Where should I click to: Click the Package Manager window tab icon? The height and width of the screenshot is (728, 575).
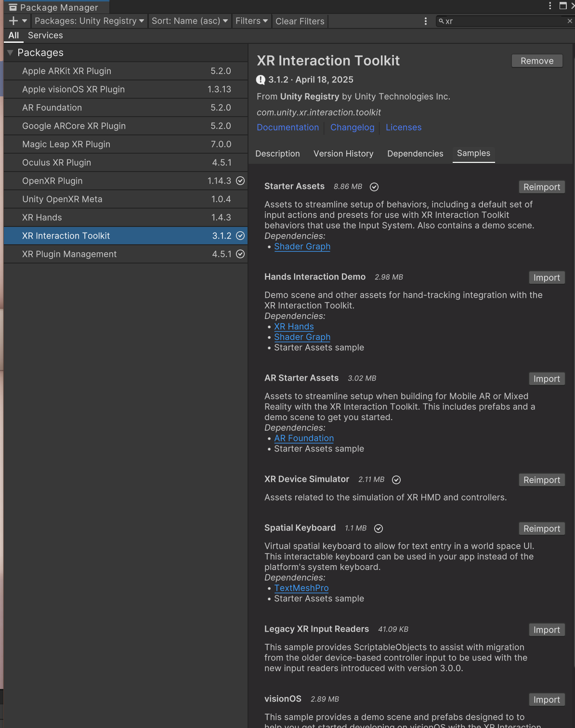coord(13,7)
